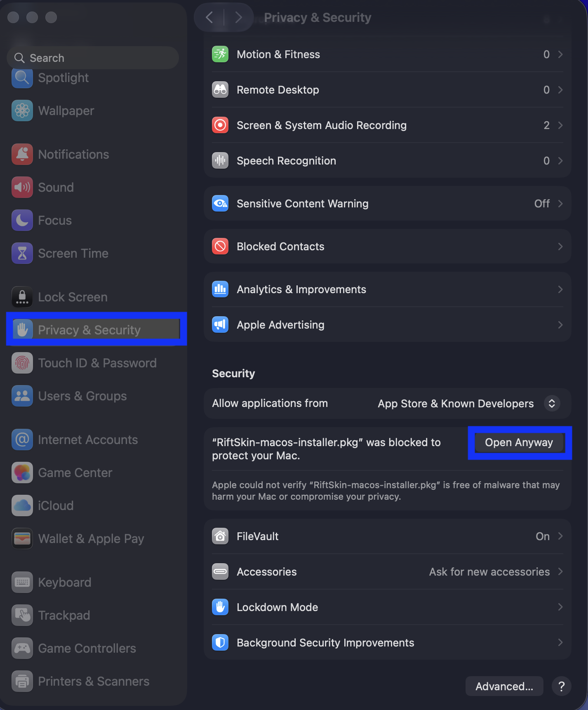Click Sensitive Content Warning "Off" value
This screenshot has height=710, width=588.
click(x=542, y=204)
